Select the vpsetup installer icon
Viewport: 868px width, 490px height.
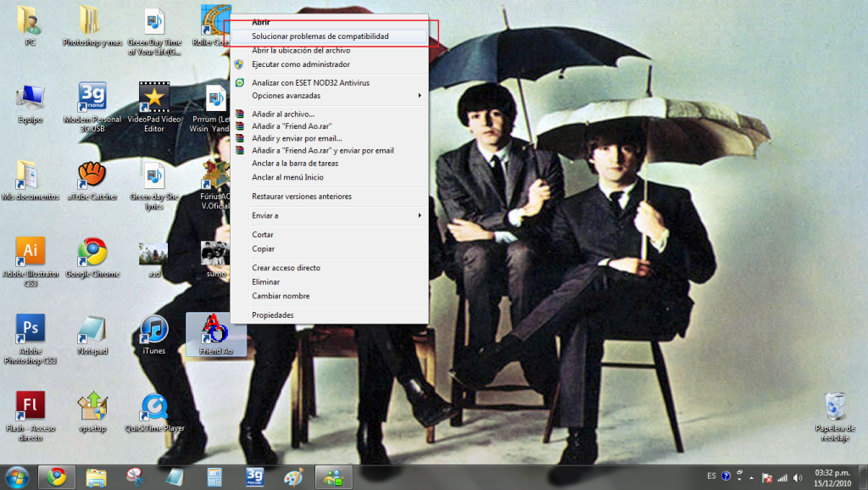pyautogui.click(x=92, y=413)
